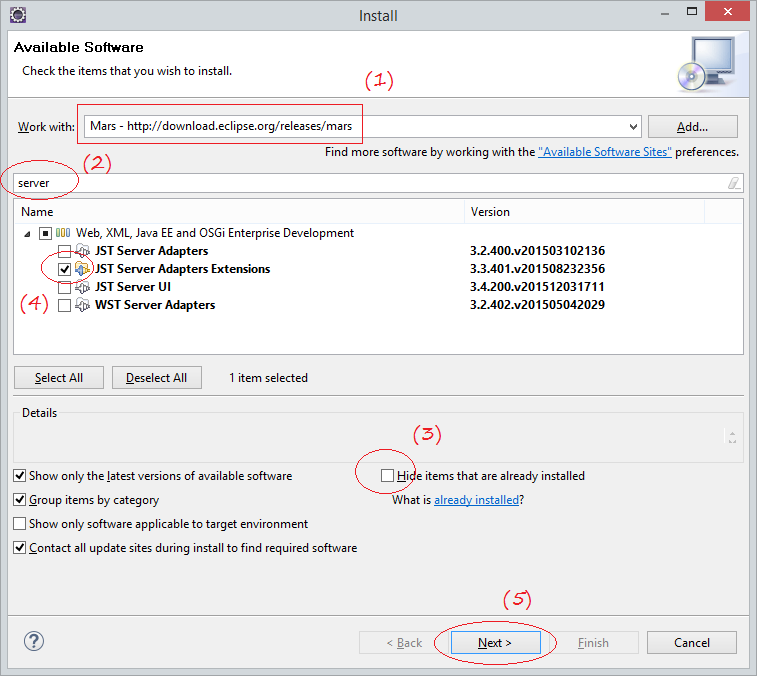Check the JST Server UI checkbox
Viewport: 757px width, 676px height.
(64, 287)
